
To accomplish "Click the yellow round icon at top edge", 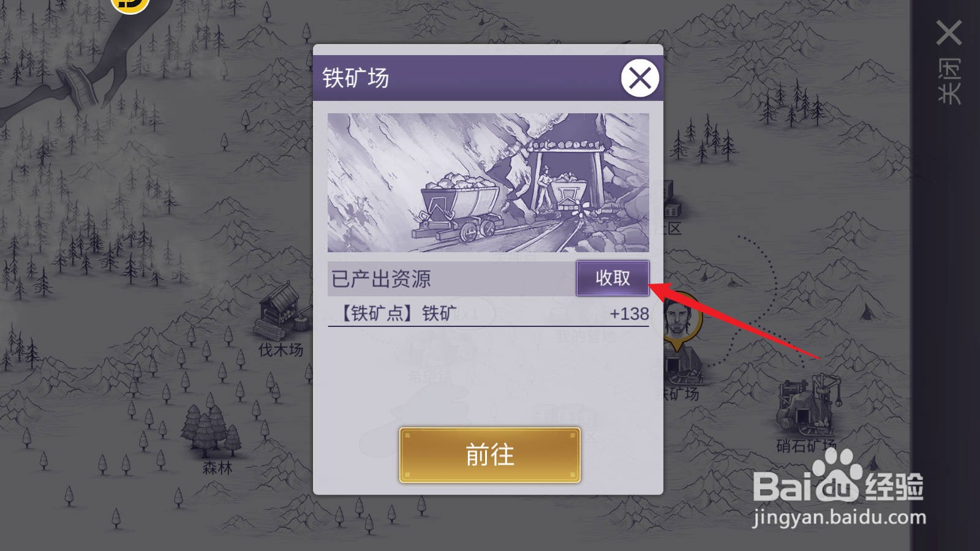I will pyautogui.click(x=130, y=5).
